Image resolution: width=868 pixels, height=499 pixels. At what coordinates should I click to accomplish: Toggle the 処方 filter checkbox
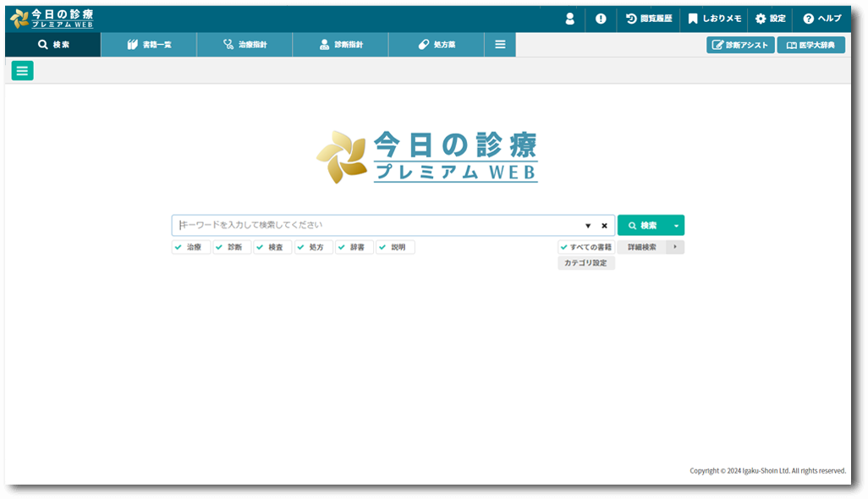pos(314,247)
